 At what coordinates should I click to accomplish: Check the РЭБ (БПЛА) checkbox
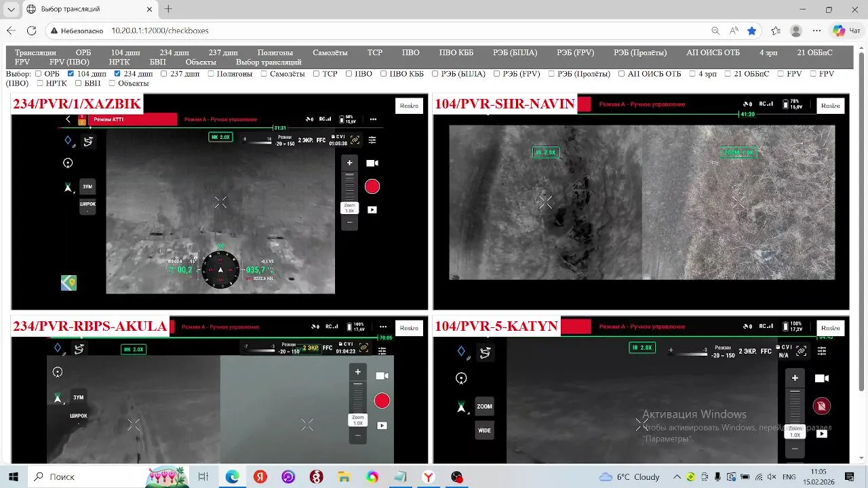[x=435, y=74]
